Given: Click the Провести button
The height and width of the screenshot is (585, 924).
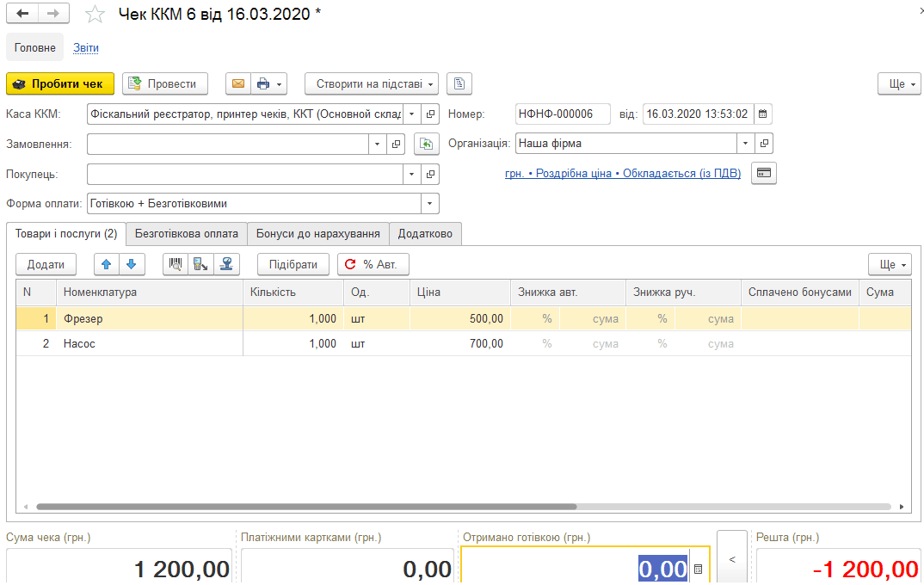Looking at the screenshot, I should [165, 83].
